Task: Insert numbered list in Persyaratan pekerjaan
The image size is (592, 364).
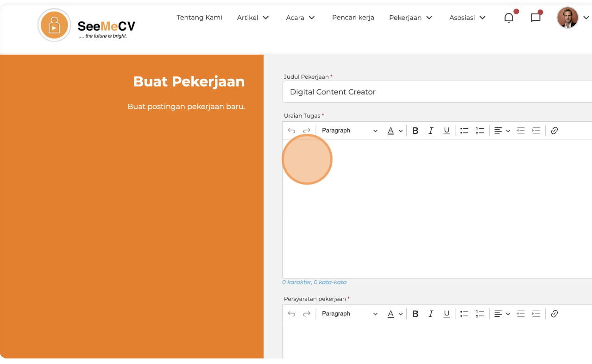Action: pyautogui.click(x=480, y=314)
